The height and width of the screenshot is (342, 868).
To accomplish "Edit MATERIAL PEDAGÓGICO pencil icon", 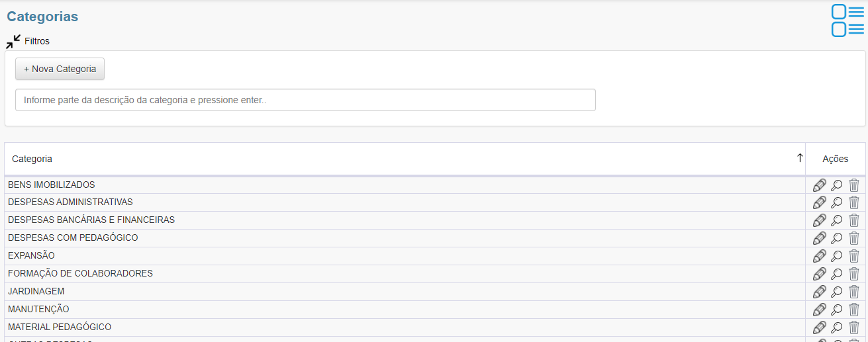I will pyautogui.click(x=820, y=327).
